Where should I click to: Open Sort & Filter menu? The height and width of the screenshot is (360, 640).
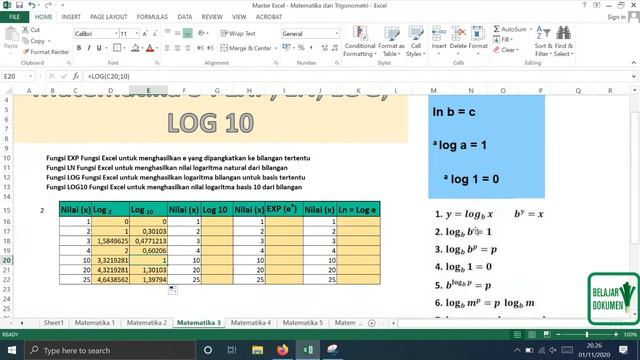(x=543, y=42)
